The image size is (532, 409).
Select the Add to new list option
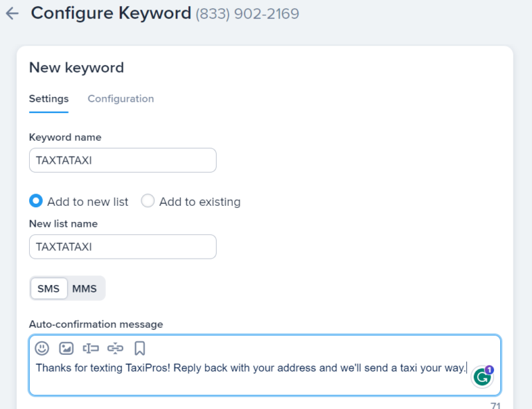[36, 201]
